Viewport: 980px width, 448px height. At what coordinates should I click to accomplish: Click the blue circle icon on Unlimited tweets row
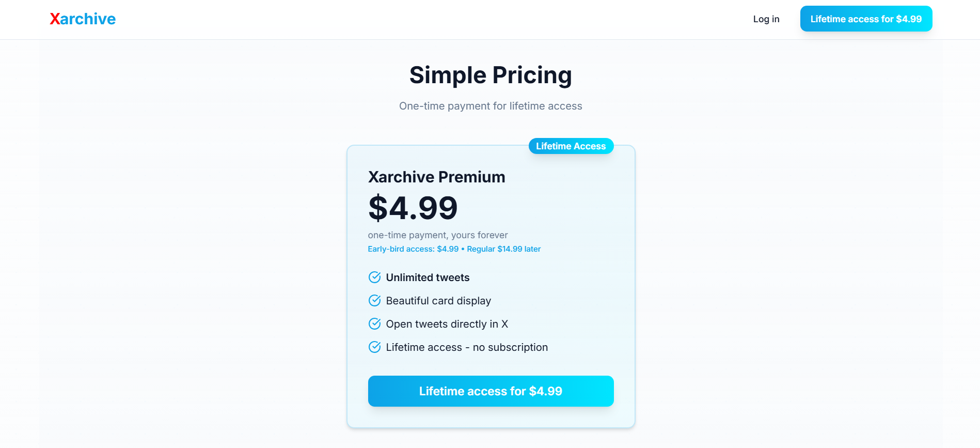(374, 277)
